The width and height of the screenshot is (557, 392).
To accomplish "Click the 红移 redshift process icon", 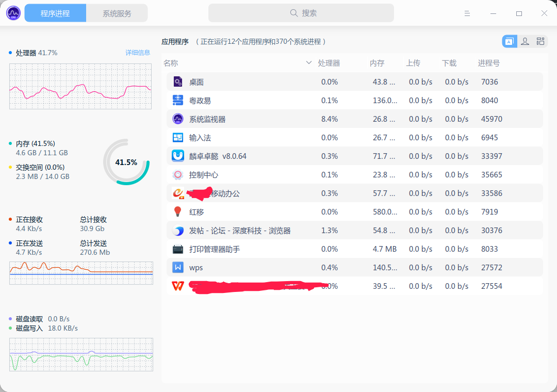I will [x=177, y=211].
